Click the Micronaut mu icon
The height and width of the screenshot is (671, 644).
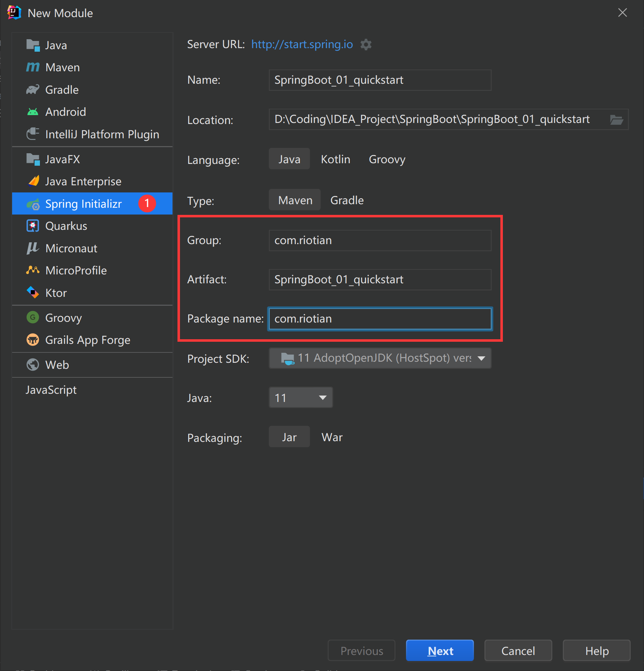tap(33, 248)
